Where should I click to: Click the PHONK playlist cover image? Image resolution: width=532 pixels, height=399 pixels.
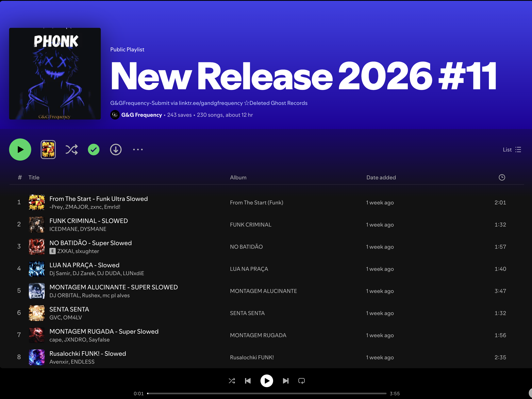[x=55, y=73]
